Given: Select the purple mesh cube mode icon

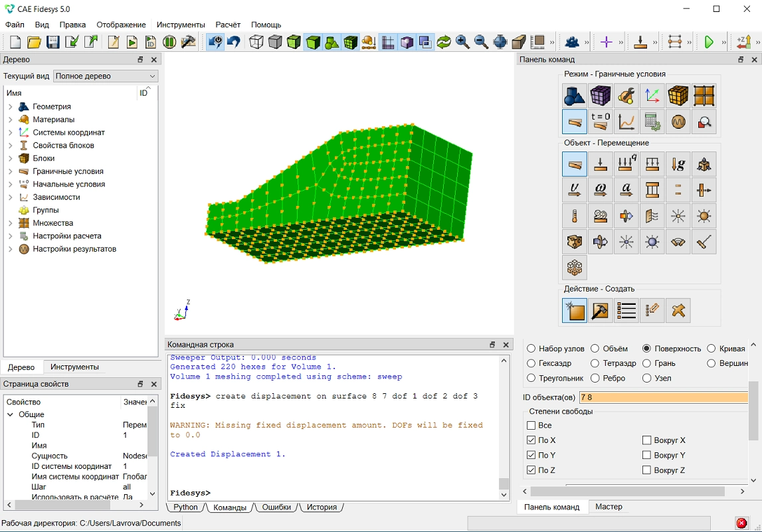Looking at the screenshot, I should coord(600,95).
